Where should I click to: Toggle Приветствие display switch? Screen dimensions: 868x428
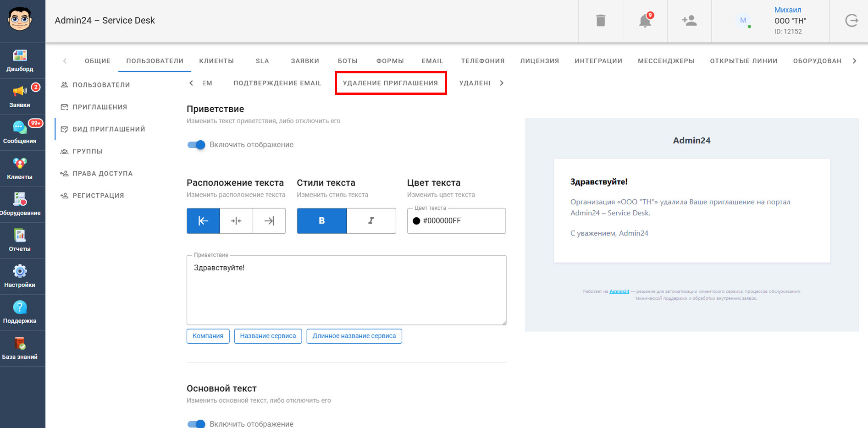click(196, 145)
